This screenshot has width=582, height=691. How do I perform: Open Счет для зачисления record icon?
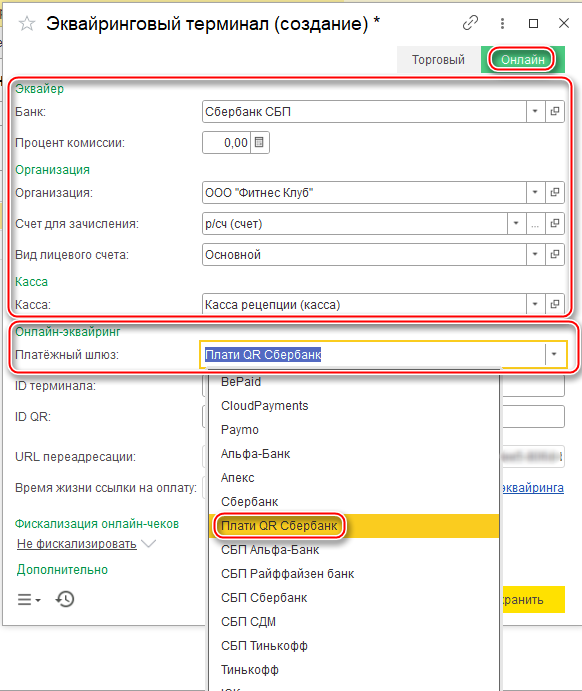[x=555, y=223]
